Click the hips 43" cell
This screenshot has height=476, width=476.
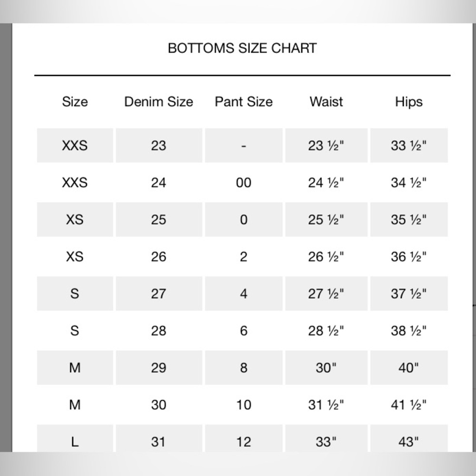(x=409, y=438)
